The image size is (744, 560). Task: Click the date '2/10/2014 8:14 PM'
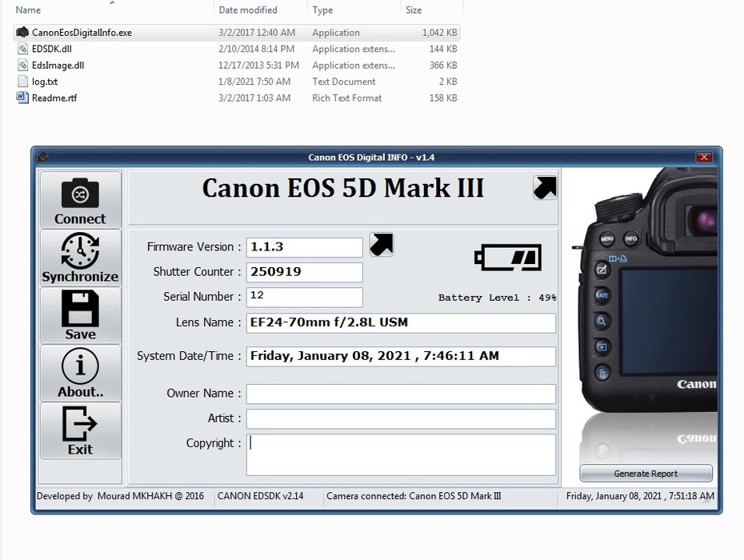(x=256, y=49)
